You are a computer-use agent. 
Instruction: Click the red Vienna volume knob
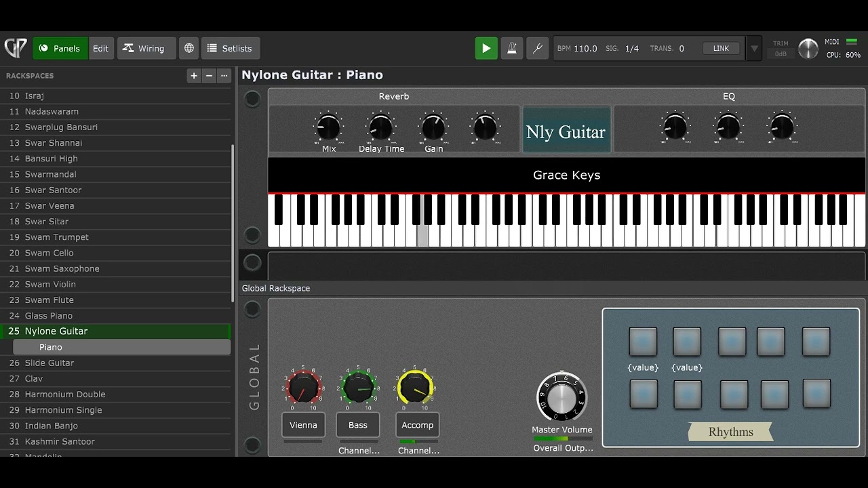(x=303, y=388)
